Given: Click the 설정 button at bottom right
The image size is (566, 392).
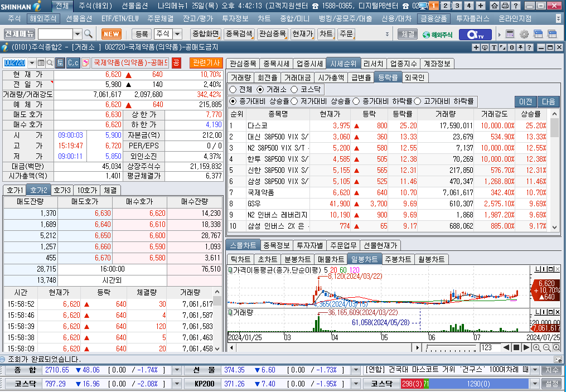Looking at the screenshot, I should 552,384.
